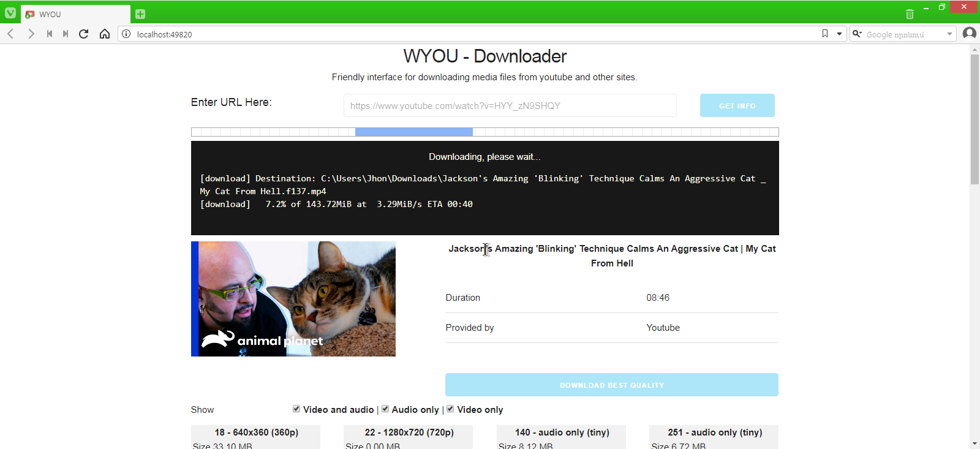This screenshot has width=980, height=449.
Task: Open the closed tabs trash icon
Action: tap(910, 14)
